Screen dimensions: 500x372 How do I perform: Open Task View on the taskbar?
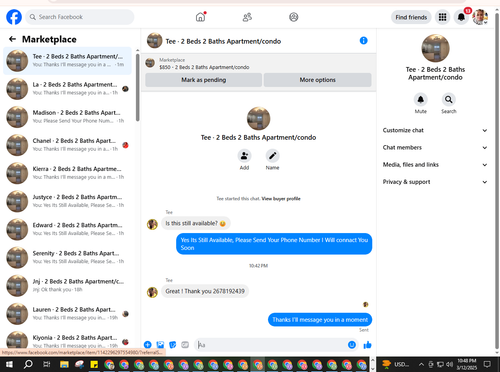pyautogui.click(x=47, y=364)
